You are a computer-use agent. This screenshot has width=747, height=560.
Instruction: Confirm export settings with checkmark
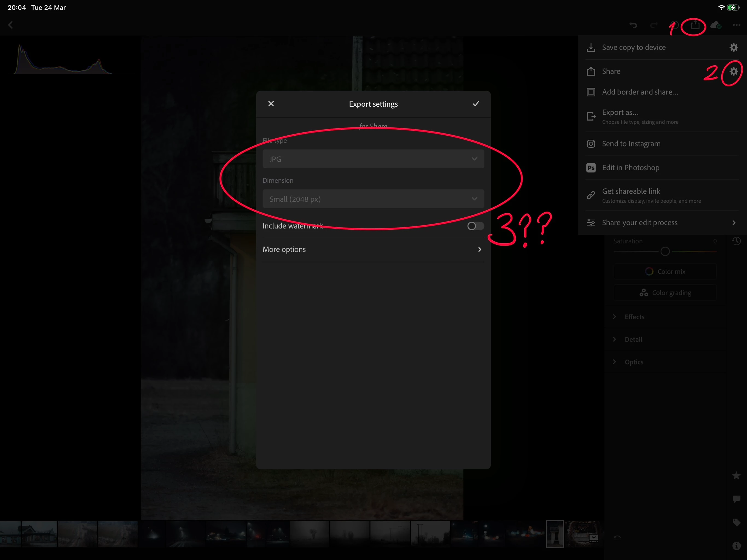475,104
